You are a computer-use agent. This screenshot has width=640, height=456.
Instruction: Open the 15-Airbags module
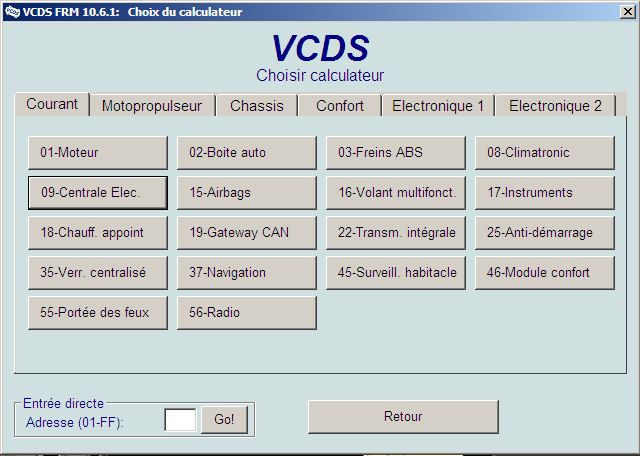(247, 193)
